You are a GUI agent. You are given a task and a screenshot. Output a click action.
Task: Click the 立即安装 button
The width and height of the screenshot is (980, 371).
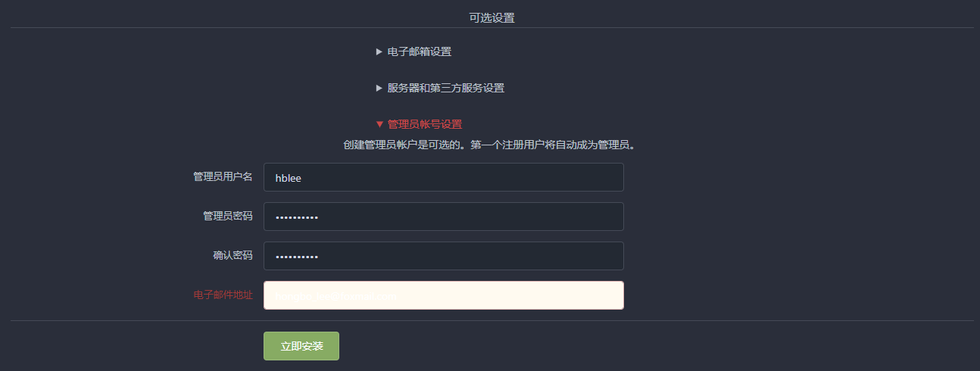point(301,346)
